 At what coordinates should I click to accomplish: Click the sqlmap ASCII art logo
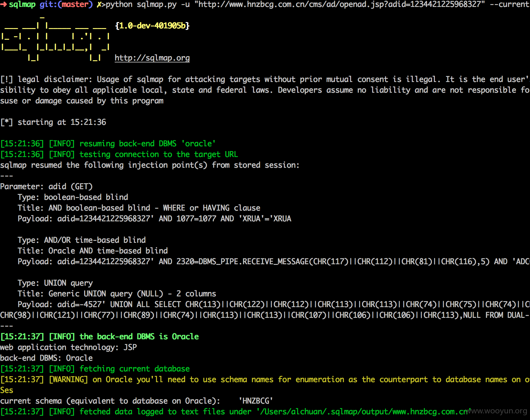pyautogui.click(x=55, y=39)
